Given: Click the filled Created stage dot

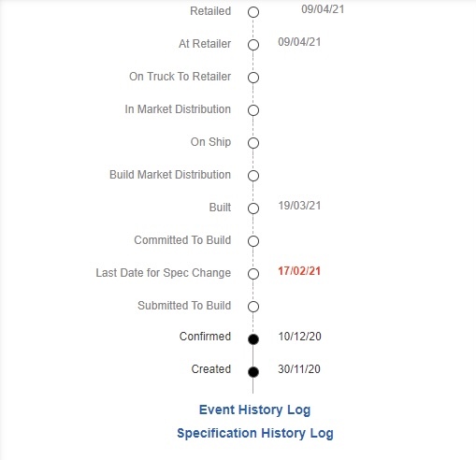Looking at the screenshot, I should click(x=253, y=372).
